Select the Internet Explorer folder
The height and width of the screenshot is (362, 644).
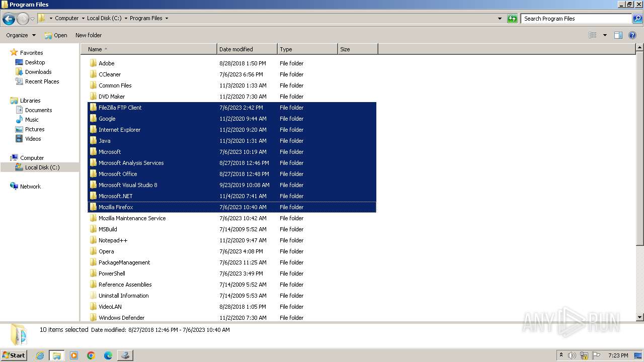119,130
